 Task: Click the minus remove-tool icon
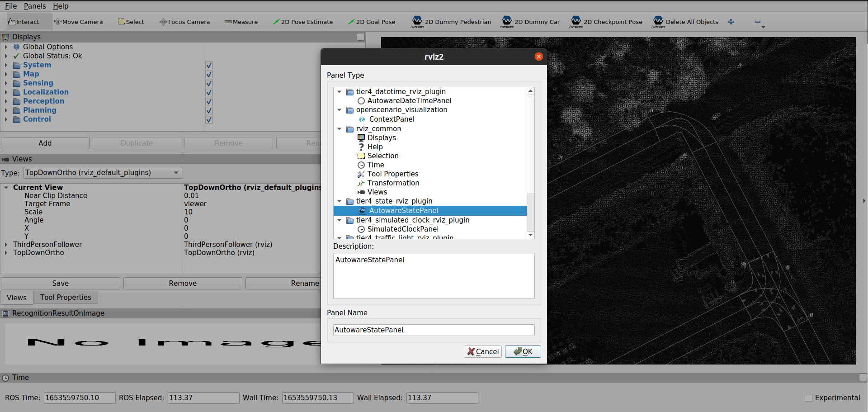[758, 22]
